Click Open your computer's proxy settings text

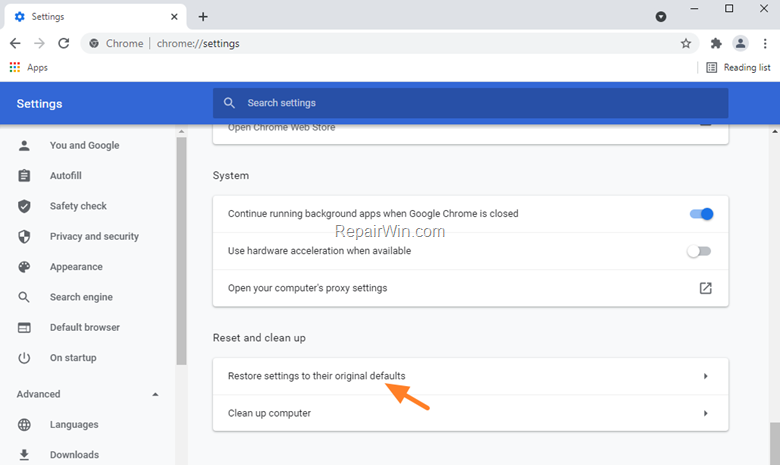click(x=307, y=288)
